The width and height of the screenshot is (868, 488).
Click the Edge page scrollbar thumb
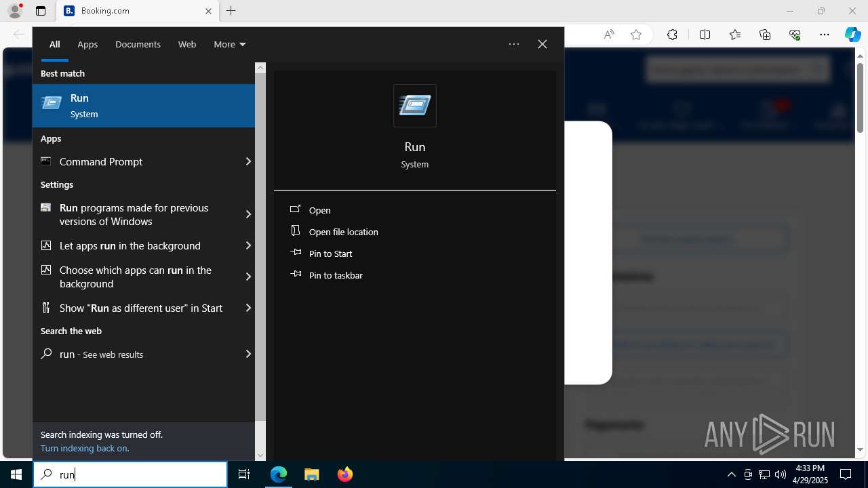click(860, 98)
